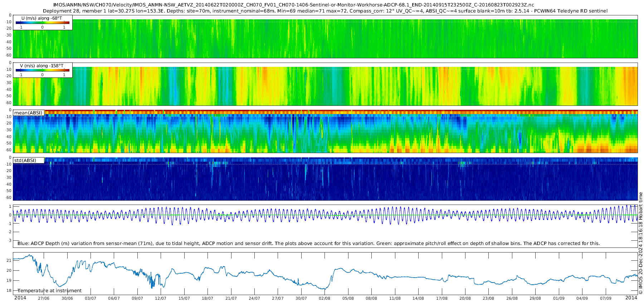Click the blue ADCP depth caption text

pyautogui.click(x=308, y=243)
